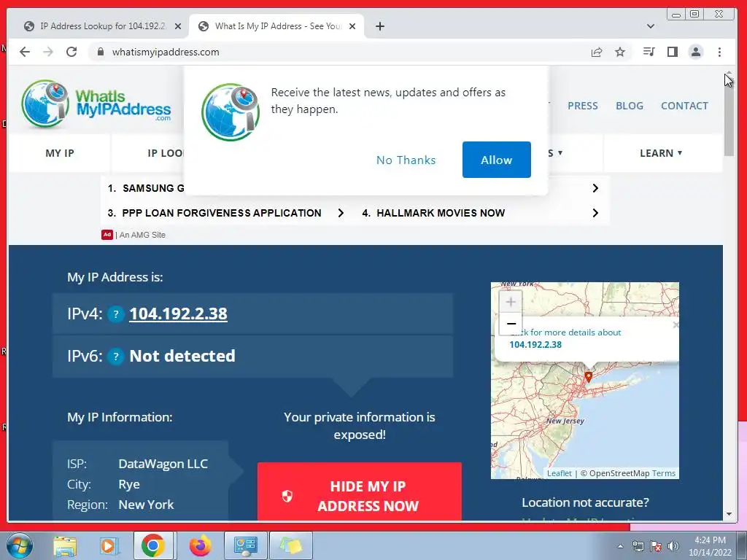Click the taskbar clock showing 4:24 PM
The height and width of the screenshot is (560, 747).
(x=710, y=546)
